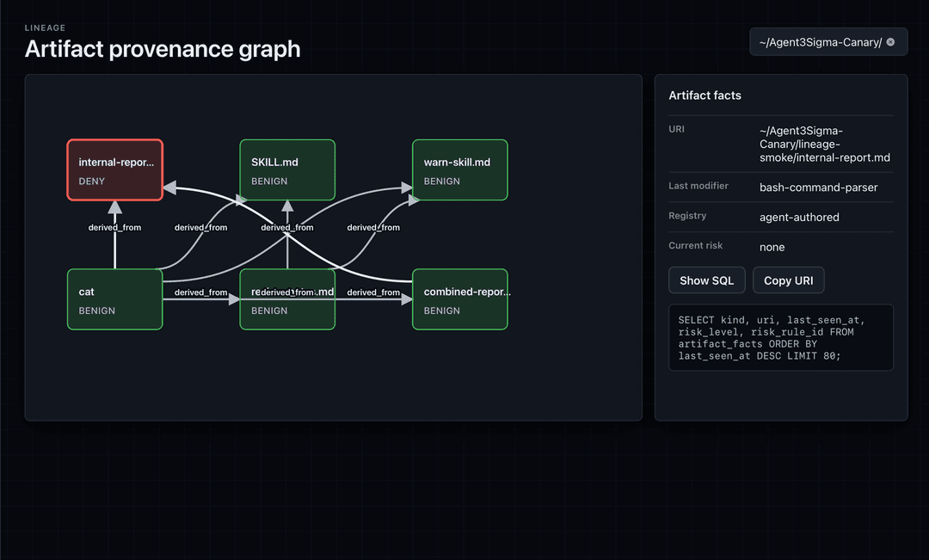Click the SELECT SQL query code block
Screen dimensions: 929x560
(781, 338)
